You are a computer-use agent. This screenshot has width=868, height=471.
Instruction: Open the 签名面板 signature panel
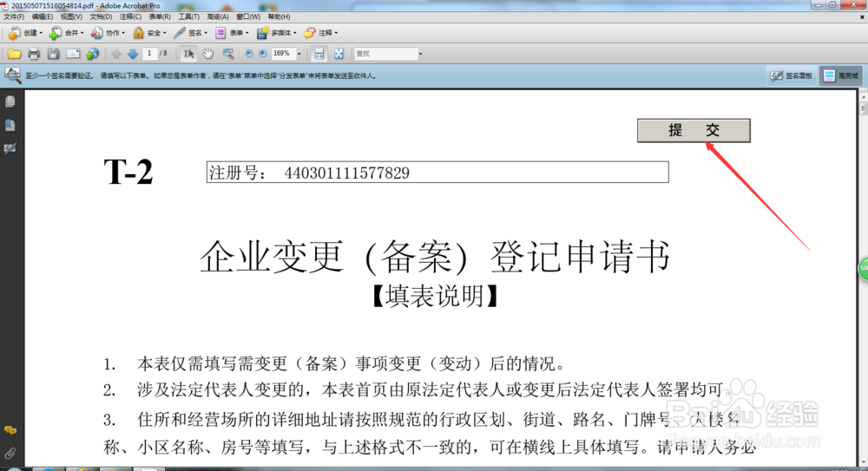pos(792,75)
